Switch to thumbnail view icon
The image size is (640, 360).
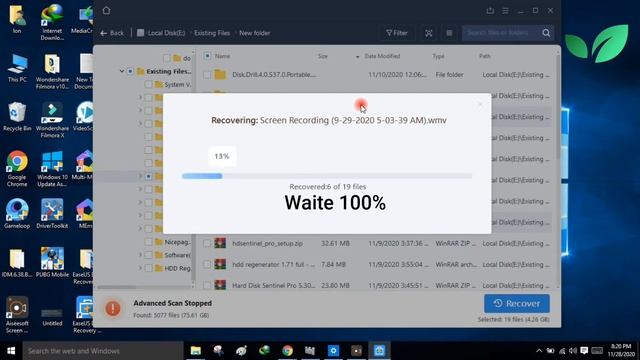[429, 33]
